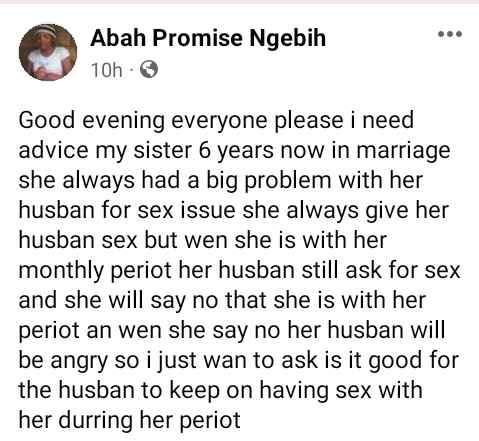Click the line "she always had a big problem"
Screen dimensions: 479x441
221,180
